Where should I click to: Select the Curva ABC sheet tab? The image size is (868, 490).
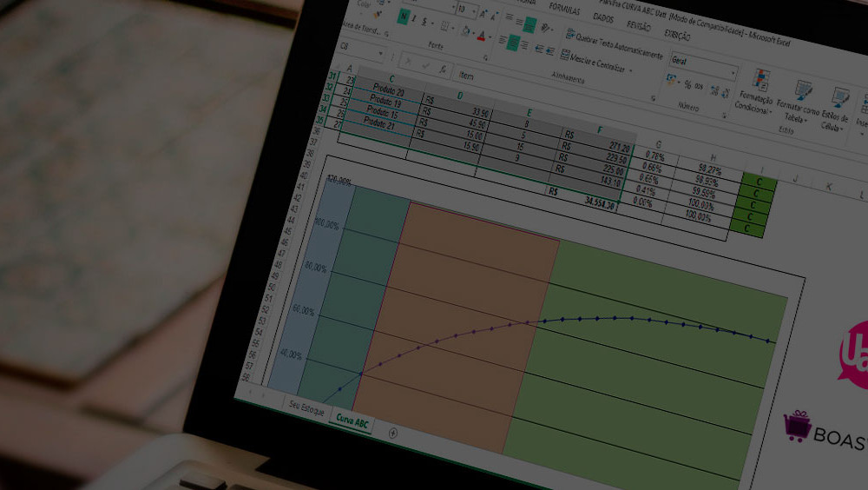pos(352,422)
